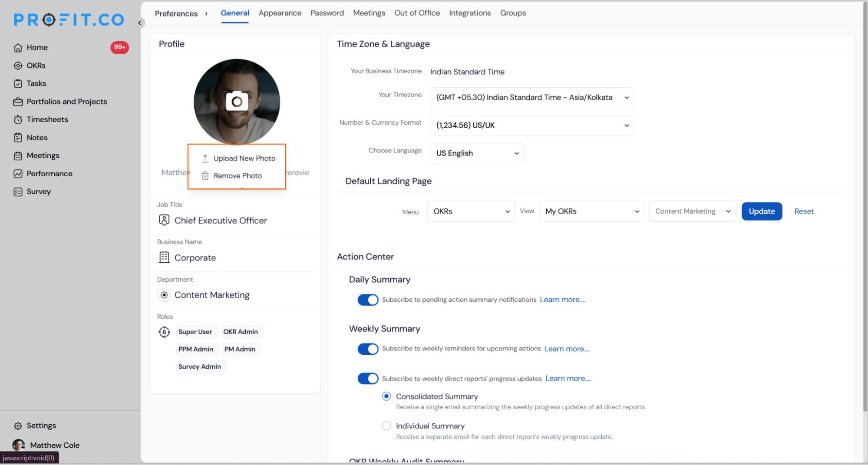
Task: Click the Reset link
Action: click(804, 211)
